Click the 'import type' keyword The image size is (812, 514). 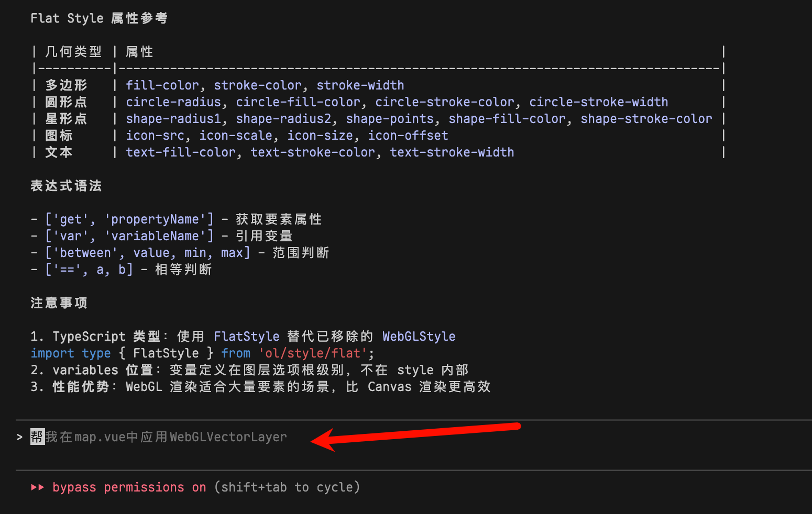(71, 353)
